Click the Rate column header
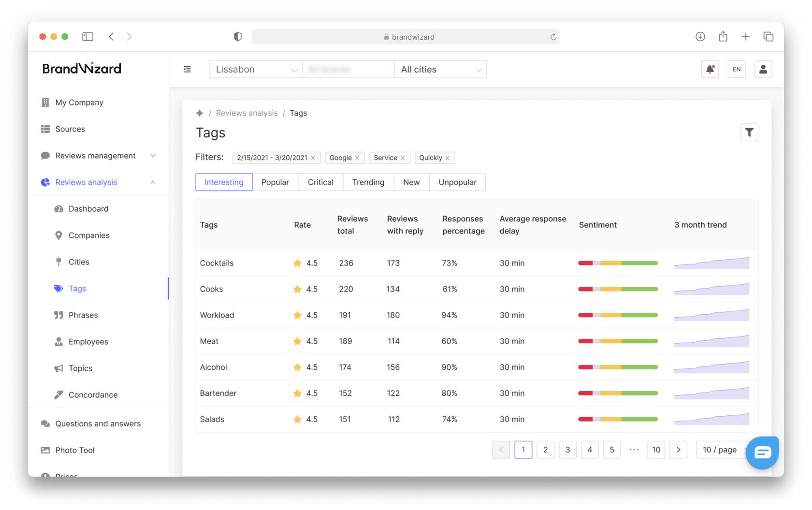812x510 pixels. [302, 225]
